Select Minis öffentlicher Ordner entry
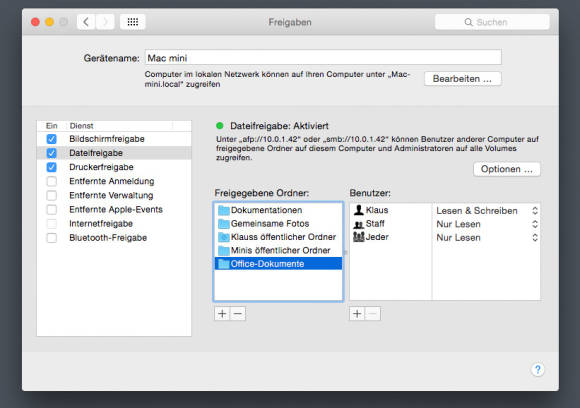580x408 pixels. point(278,250)
